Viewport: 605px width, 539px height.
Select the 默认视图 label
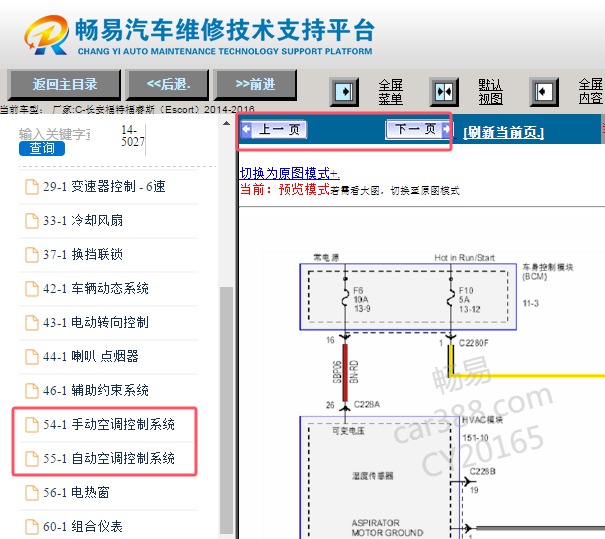point(490,92)
